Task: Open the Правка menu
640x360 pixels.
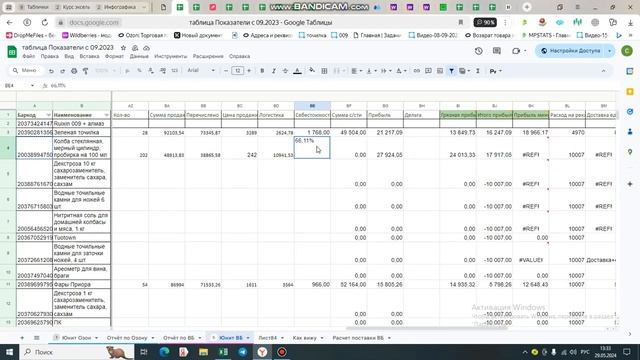Action: coord(49,56)
